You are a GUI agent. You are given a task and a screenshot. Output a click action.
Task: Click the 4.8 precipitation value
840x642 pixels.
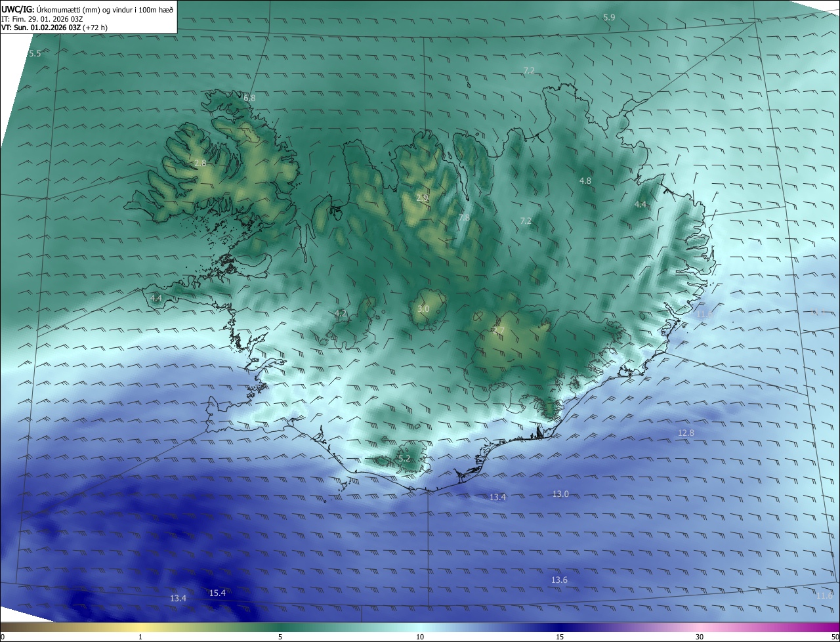point(585,181)
